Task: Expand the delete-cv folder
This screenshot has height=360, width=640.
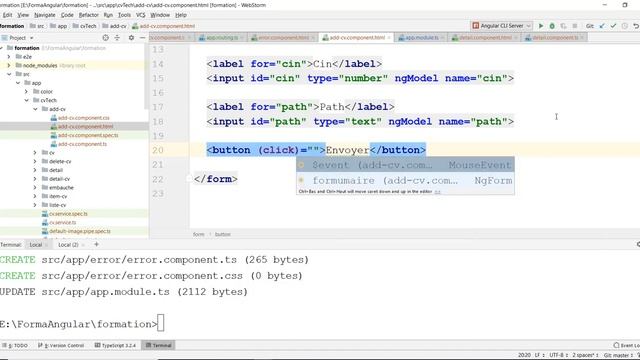Action: [x=35, y=162]
